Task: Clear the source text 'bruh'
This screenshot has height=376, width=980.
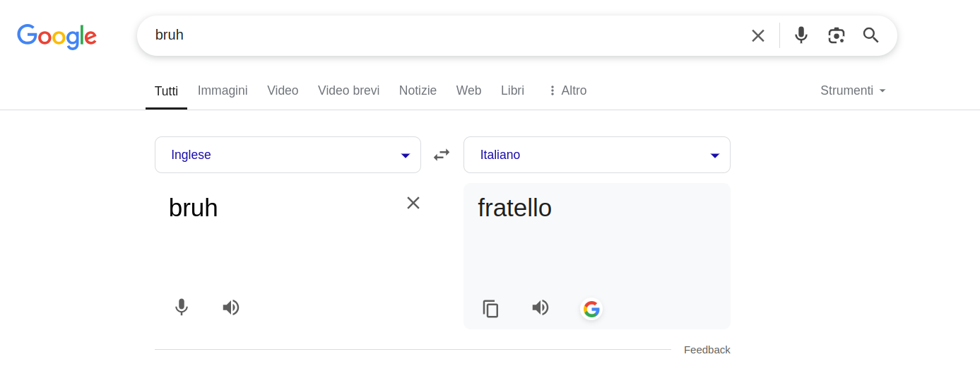Action: pos(413,203)
